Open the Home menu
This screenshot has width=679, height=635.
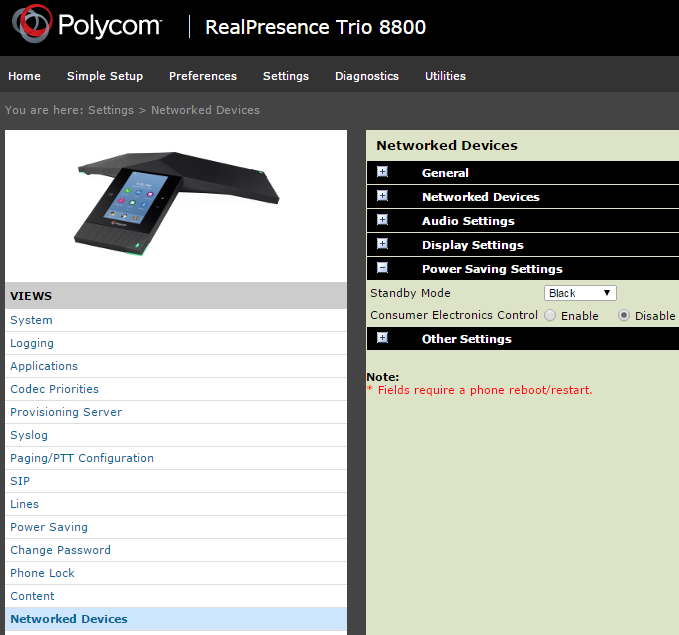point(24,76)
